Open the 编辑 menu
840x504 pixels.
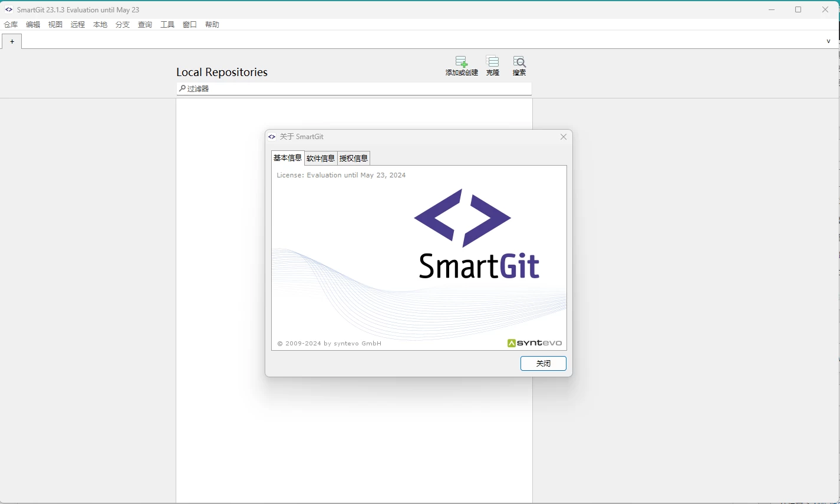33,25
